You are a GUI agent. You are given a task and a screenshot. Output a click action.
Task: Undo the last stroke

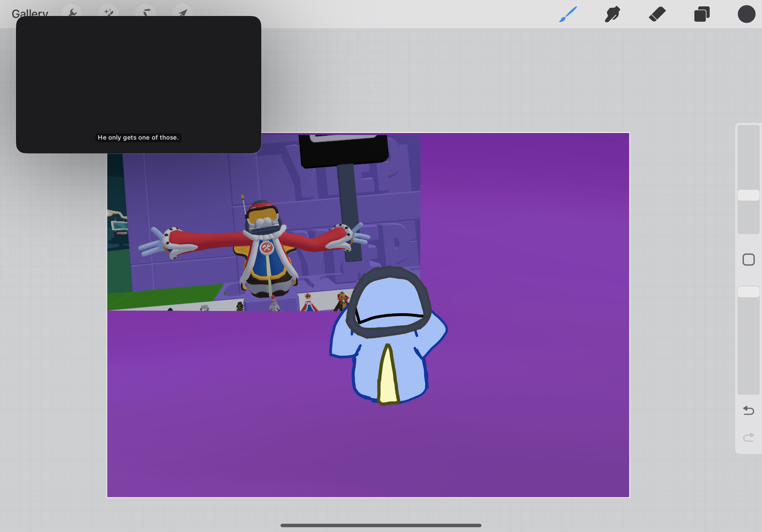[x=748, y=410]
